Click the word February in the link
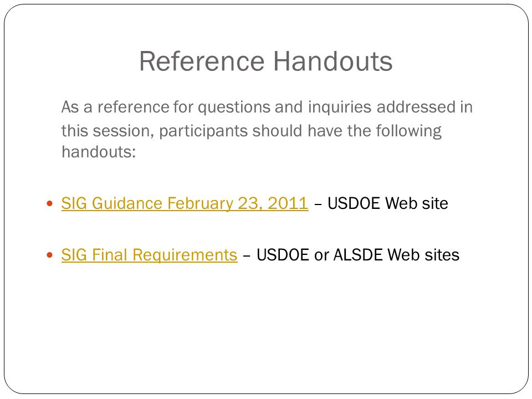Viewport: 532px width, 399px height. (x=200, y=203)
